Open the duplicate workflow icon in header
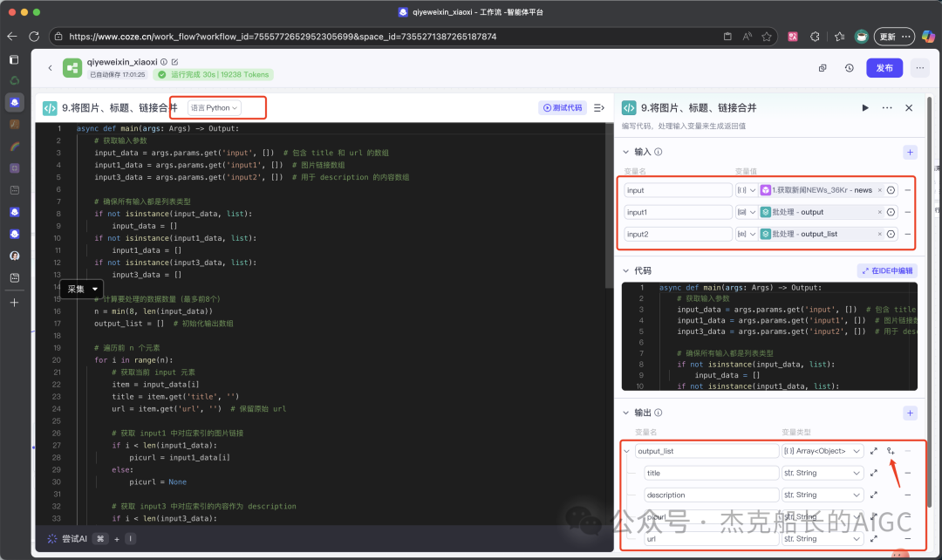Image resolution: width=942 pixels, height=560 pixels. pos(823,68)
